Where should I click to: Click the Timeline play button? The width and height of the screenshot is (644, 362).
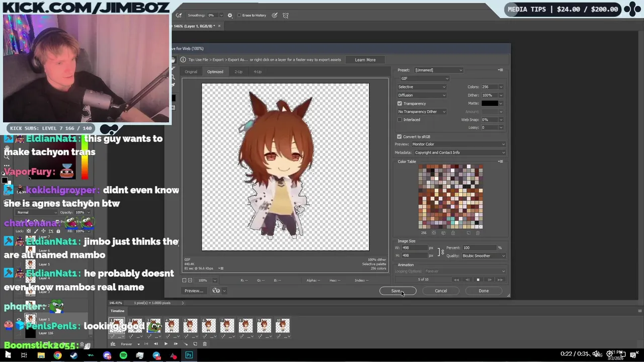[166, 344]
